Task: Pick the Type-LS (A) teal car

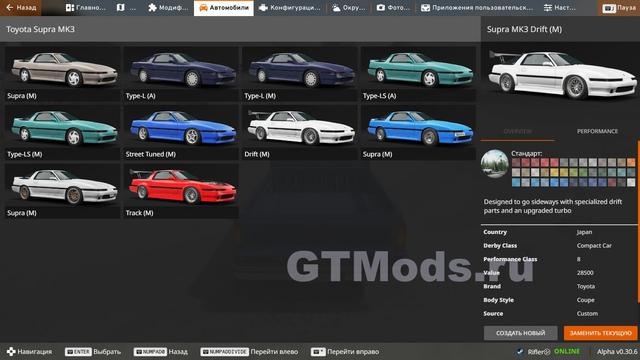Action: pos(418,74)
